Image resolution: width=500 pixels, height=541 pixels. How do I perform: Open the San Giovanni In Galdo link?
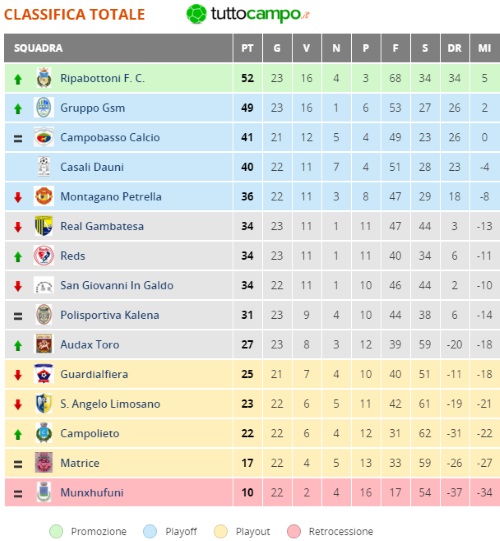pos(117,285)
